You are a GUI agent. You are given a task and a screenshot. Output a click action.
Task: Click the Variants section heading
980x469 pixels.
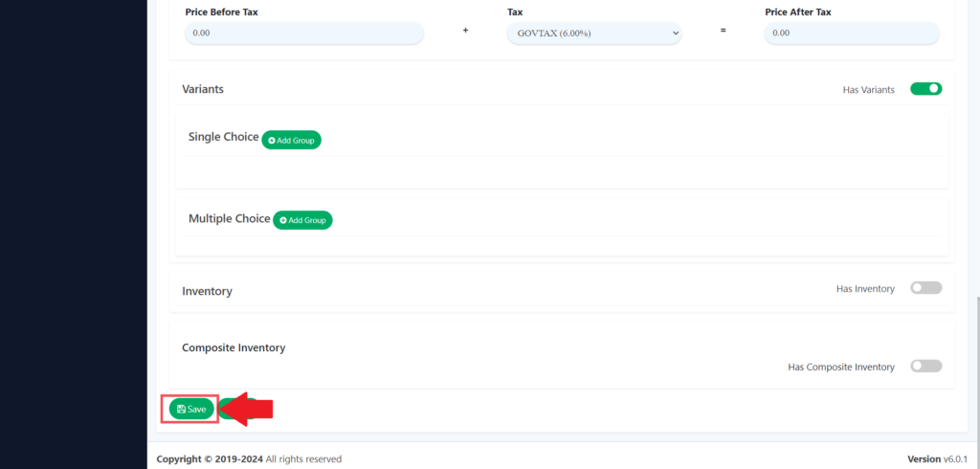coord(203,89)
